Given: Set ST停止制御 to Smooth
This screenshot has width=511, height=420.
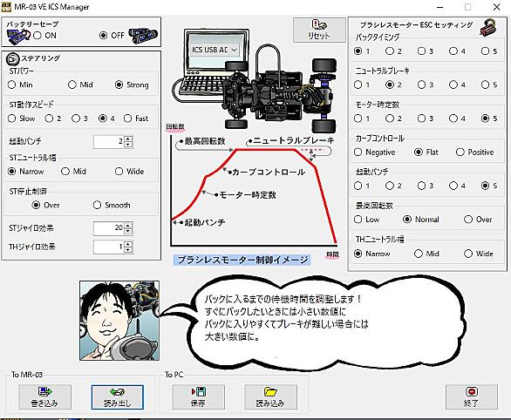Looking at the screenshot, I should [x=112, y=205].
